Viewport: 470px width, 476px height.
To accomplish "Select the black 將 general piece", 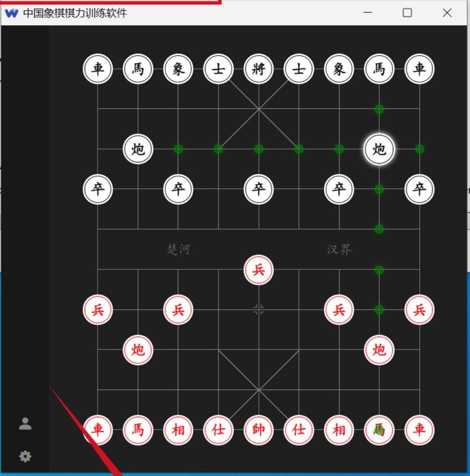I will (x=259, y=69).
